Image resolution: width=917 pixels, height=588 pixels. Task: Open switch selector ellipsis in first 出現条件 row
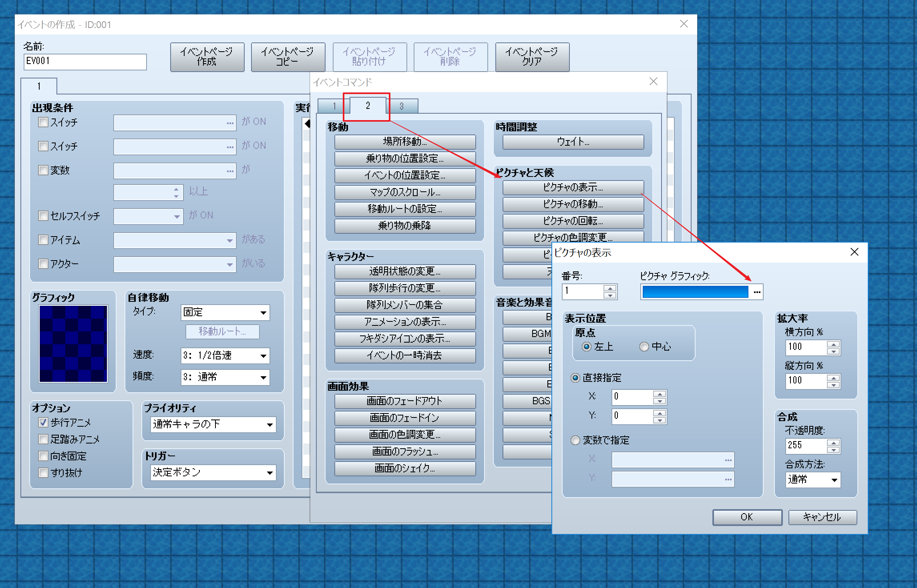pos(229,122)
